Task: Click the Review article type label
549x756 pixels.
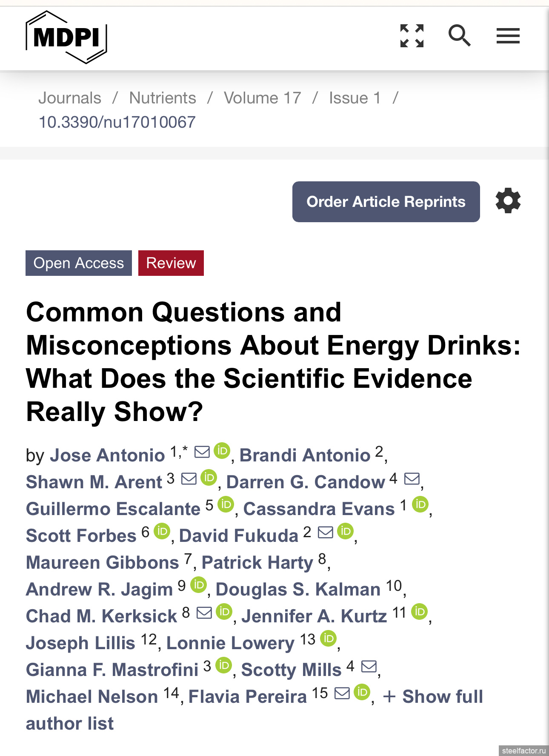Action: coord(171,263)
